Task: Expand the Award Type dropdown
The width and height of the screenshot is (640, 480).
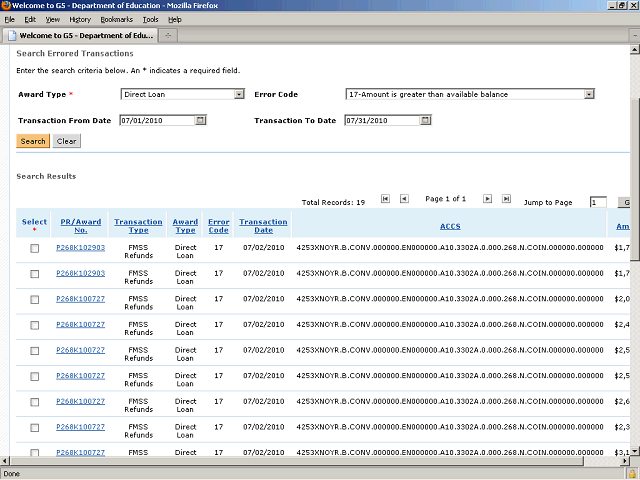Action: click(x=239, y=94)
